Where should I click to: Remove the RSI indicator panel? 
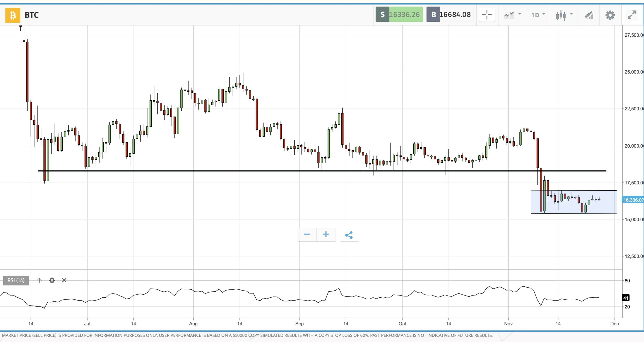pos(64,280)
